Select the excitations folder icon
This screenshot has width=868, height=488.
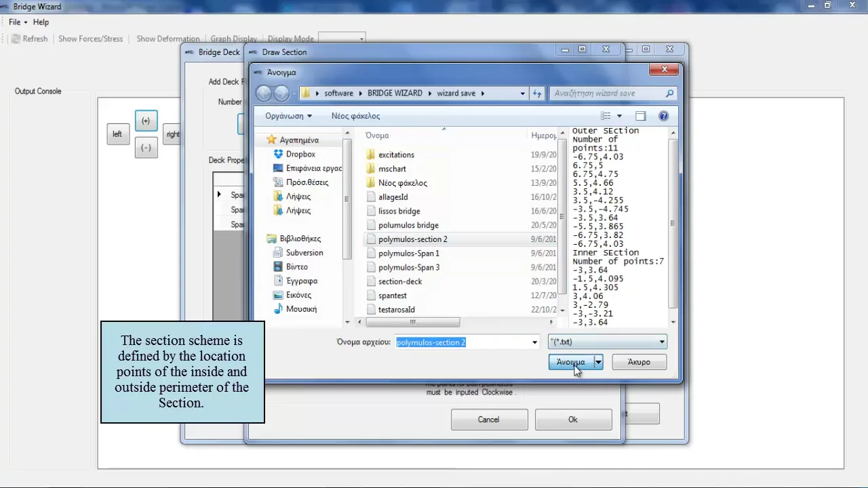(370, 155)
